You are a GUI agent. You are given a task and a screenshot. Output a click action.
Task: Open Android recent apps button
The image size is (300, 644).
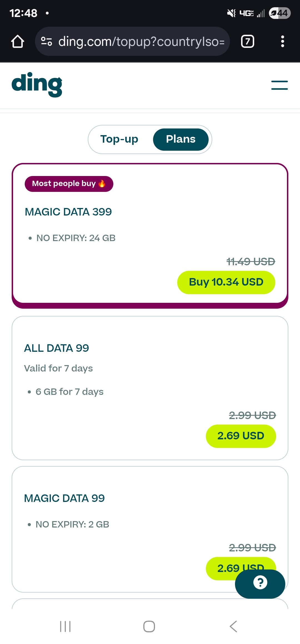pyautogui.click(x=65, y=626)
